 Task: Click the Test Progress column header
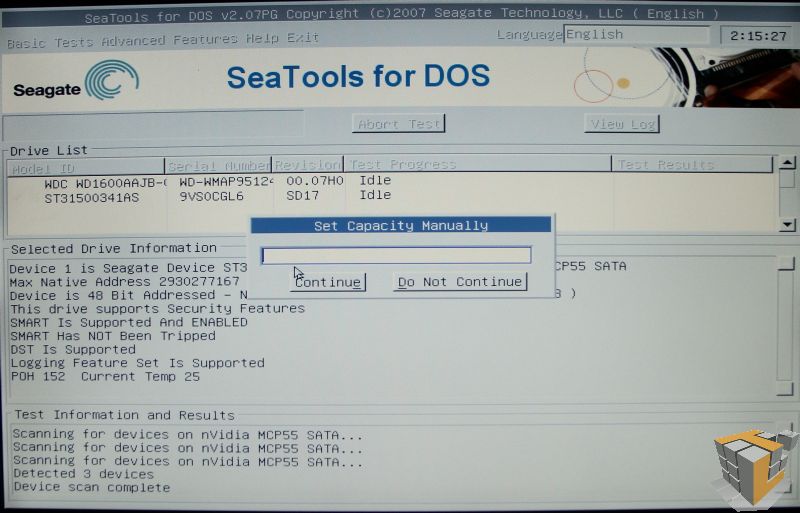click(x=478, y=164)
